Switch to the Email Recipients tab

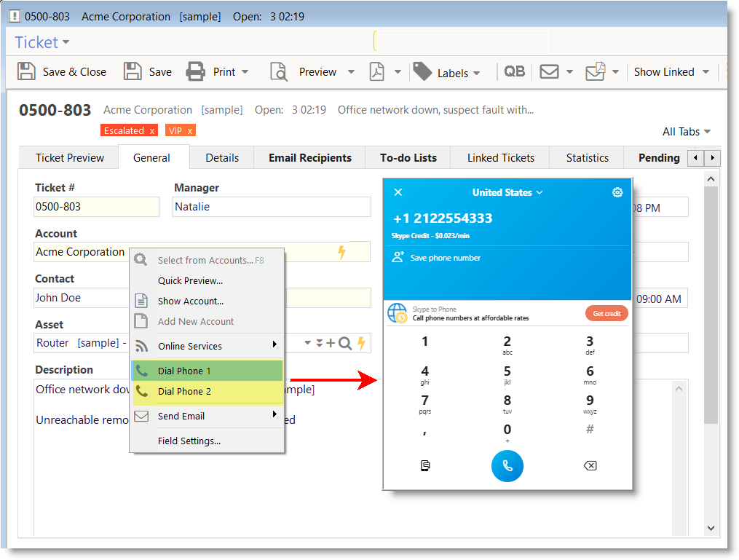(x=309, y=157)
